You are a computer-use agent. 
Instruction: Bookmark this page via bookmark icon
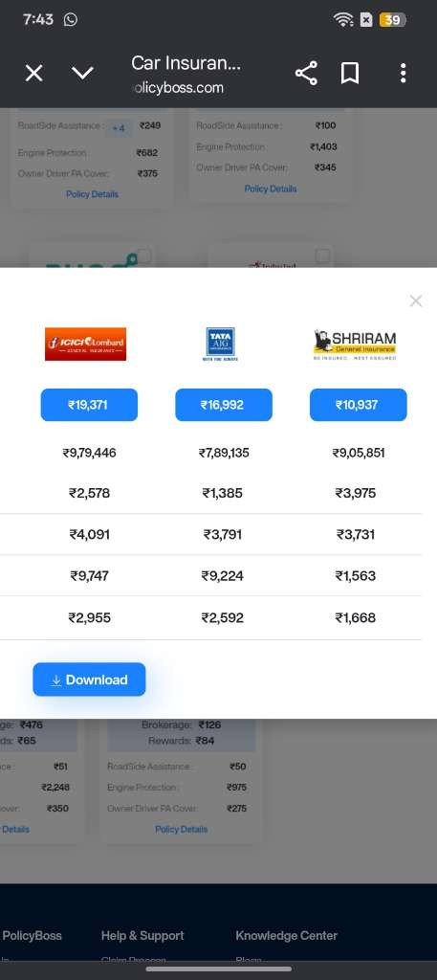click(x=350, y=74)
